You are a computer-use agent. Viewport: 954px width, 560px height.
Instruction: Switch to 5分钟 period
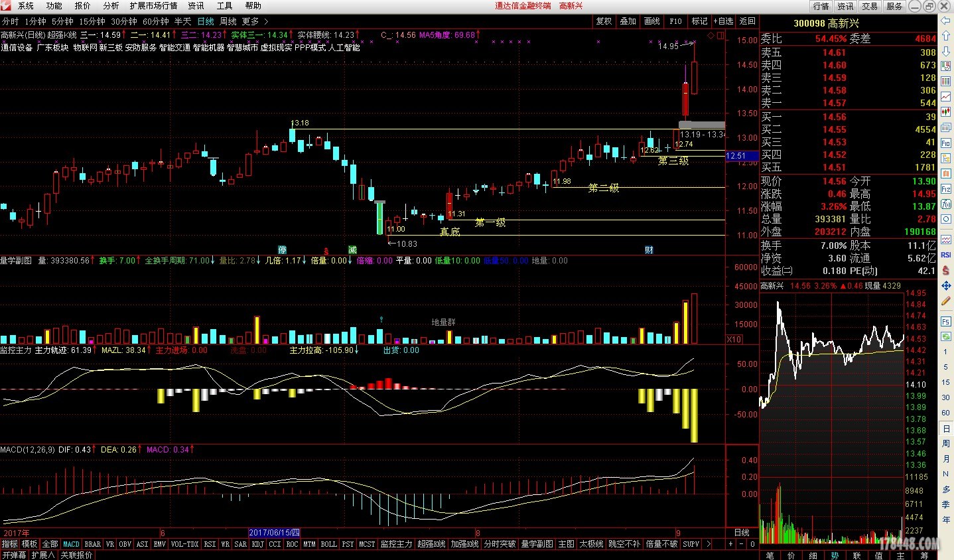(63, 21)
